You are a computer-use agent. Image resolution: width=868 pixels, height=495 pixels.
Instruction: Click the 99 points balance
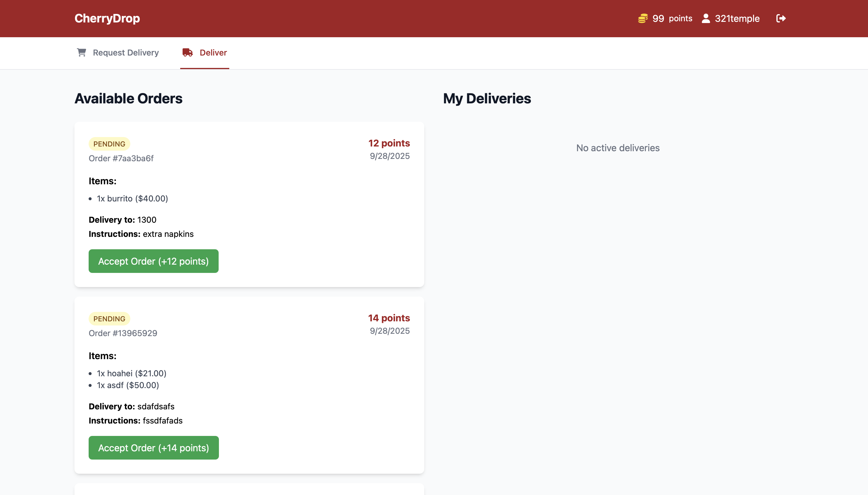(672, 18)
